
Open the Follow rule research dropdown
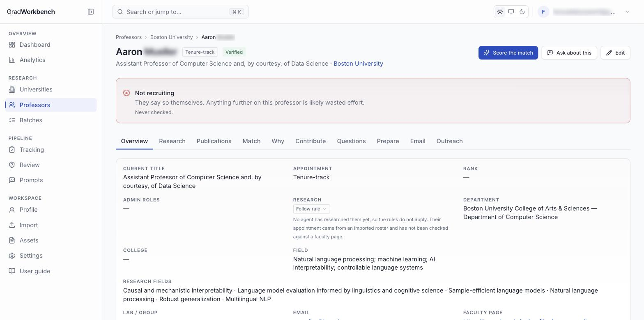[x=311, y=209]
